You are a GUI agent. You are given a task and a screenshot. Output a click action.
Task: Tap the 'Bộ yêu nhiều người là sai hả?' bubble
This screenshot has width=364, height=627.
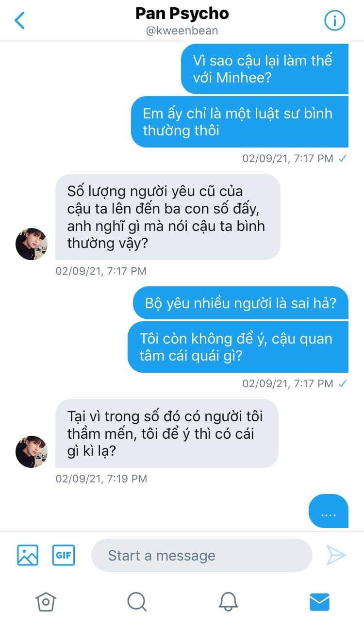click(241, 303)
